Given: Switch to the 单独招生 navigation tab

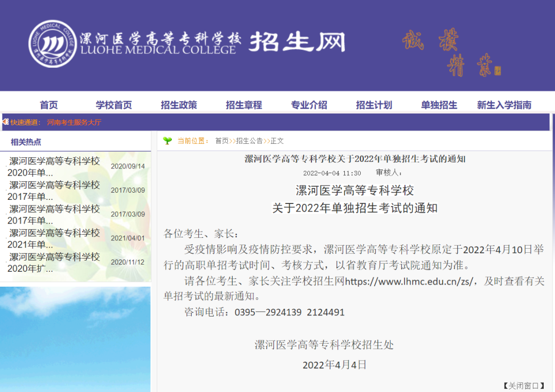Looking at the screenshot, I should coord(439,105).
